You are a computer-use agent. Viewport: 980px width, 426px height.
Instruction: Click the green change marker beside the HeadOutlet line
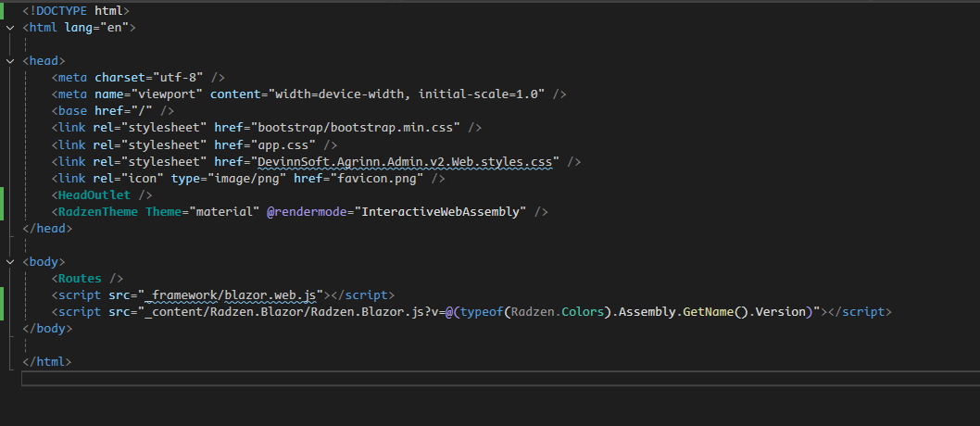pyautogui.click(x=2, y=204)
